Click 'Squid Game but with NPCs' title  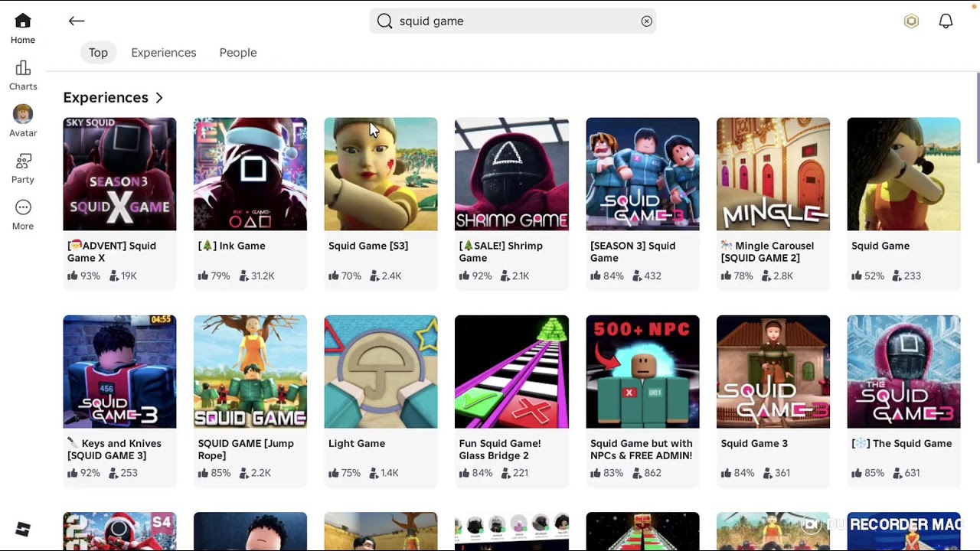click(642, 449)
